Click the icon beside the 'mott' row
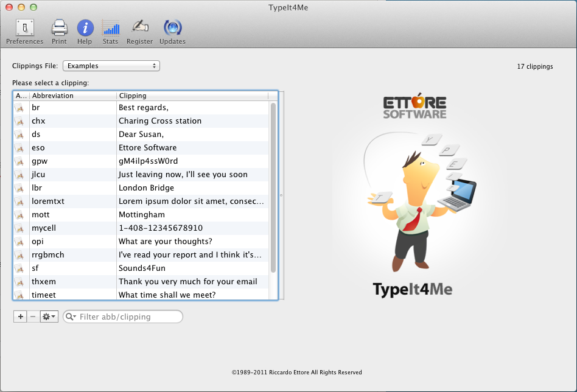 (x=19, y=215)
